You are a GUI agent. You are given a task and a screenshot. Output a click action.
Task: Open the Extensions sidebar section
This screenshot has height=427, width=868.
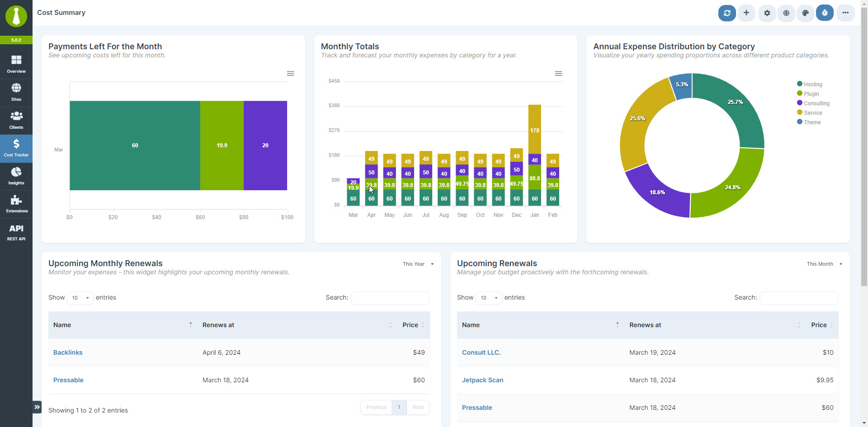pyautogui.click(x=16, y=204)
